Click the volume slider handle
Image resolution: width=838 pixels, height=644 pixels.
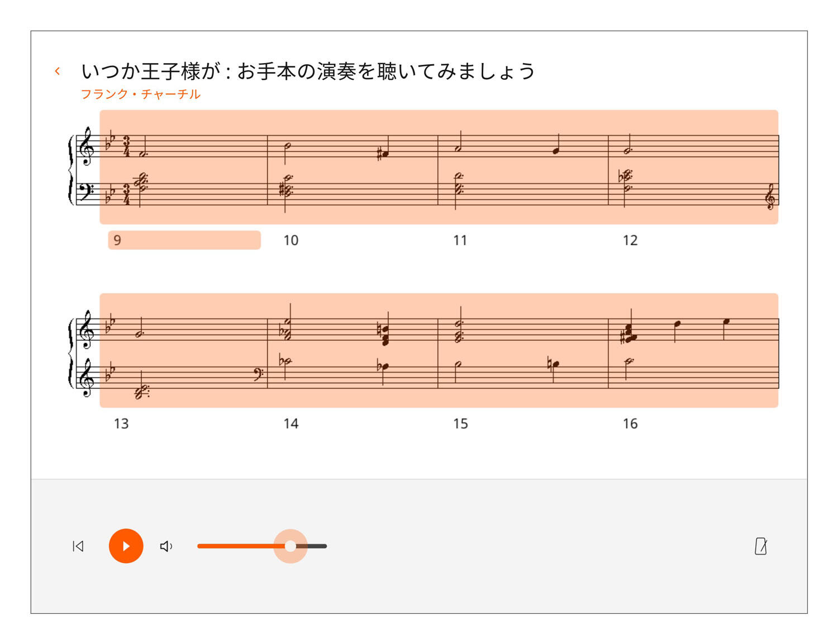(291, 546)
